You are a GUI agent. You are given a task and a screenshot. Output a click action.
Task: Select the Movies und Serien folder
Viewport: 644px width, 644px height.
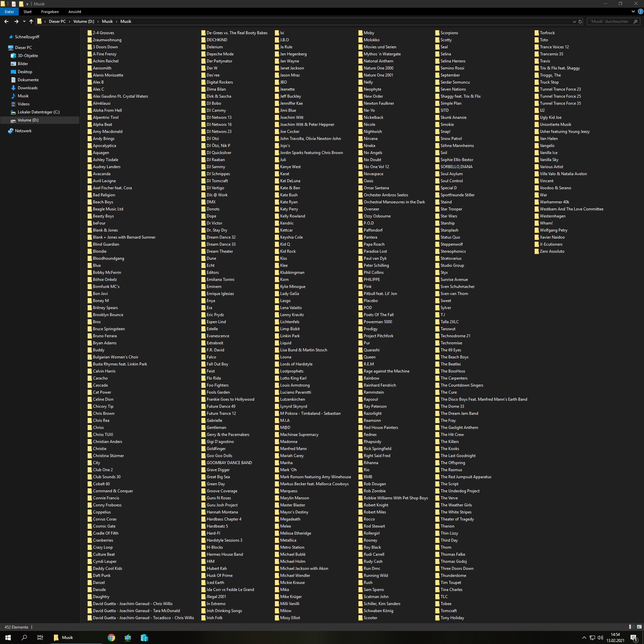[377, 47]
